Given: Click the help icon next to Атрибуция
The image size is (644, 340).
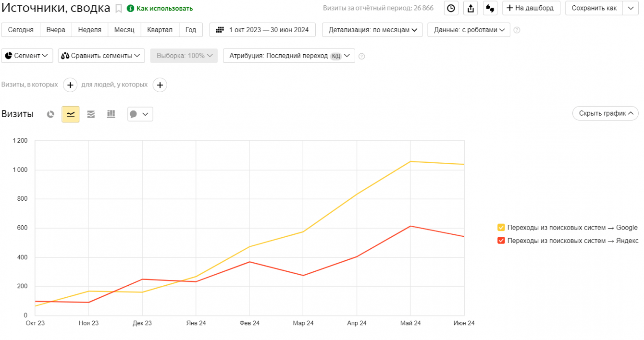Looking at the screenshot, I should (362, 56).
